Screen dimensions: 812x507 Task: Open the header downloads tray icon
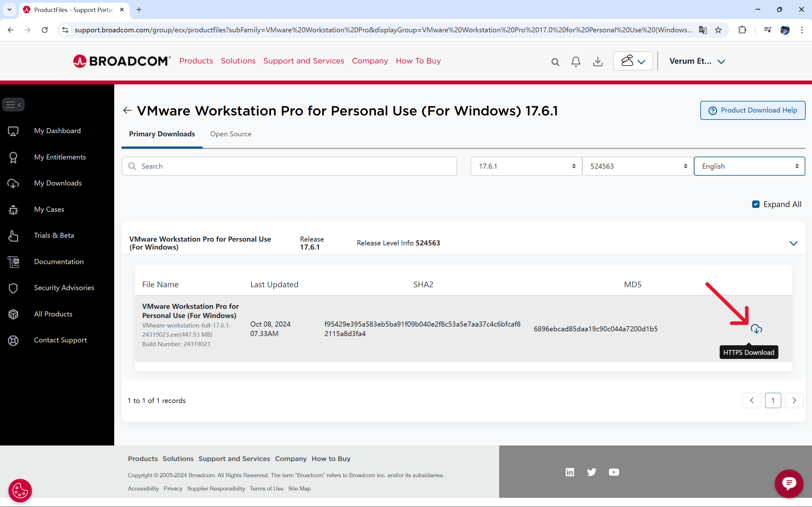pos(597,62)
